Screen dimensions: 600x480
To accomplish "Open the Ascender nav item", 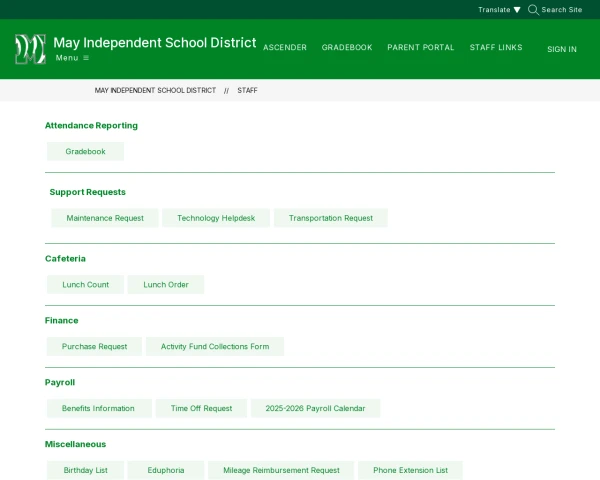I will click(x=285, y=48).
